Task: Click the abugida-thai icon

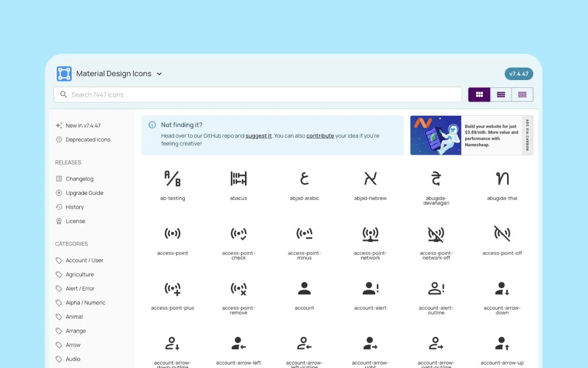Action: click(502, 179)
